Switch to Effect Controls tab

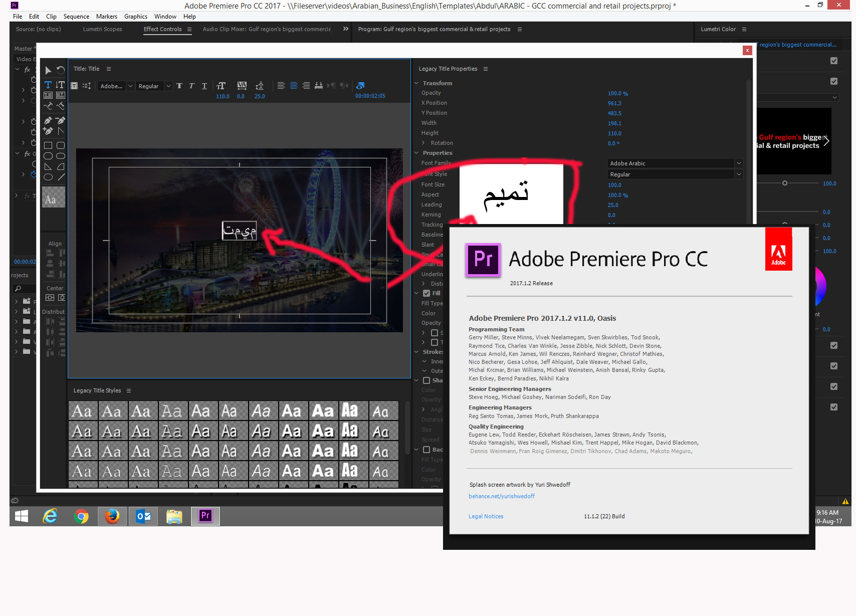(163, 29)
